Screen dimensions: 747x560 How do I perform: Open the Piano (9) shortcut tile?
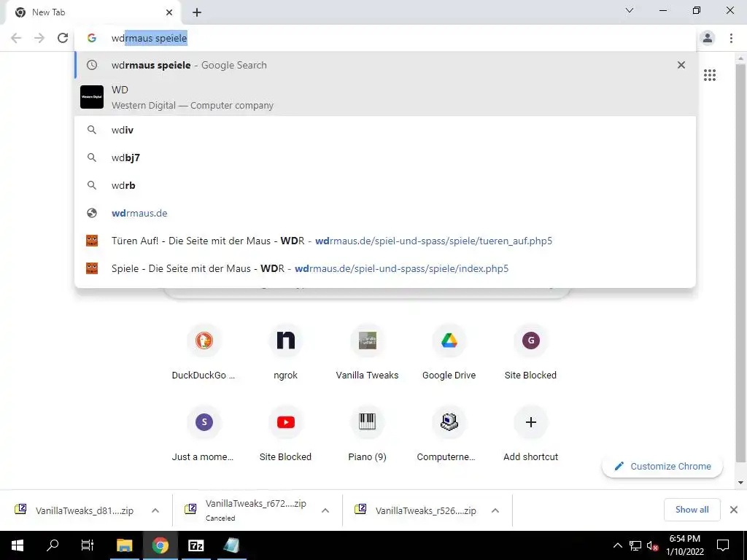[x=368, y=434]
